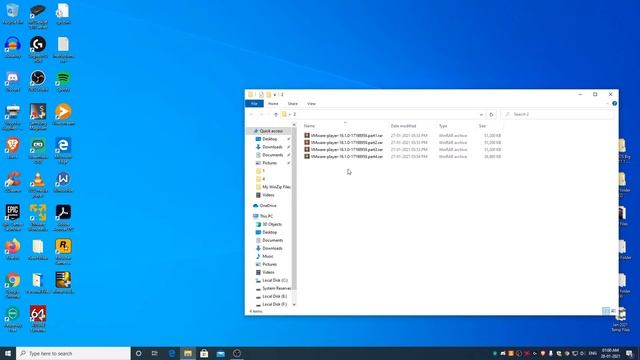Open Task View from the taskbar
This screenshot has width=640, height=360.
tap(155, 353)
